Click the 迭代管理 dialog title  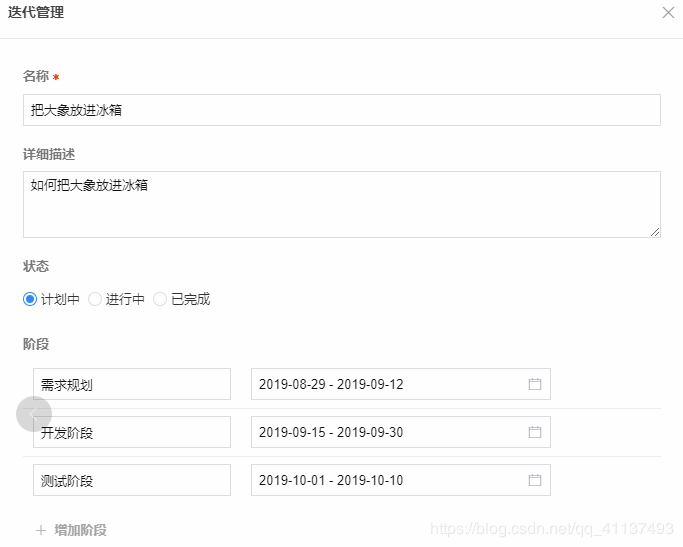[x=36, y=12]
